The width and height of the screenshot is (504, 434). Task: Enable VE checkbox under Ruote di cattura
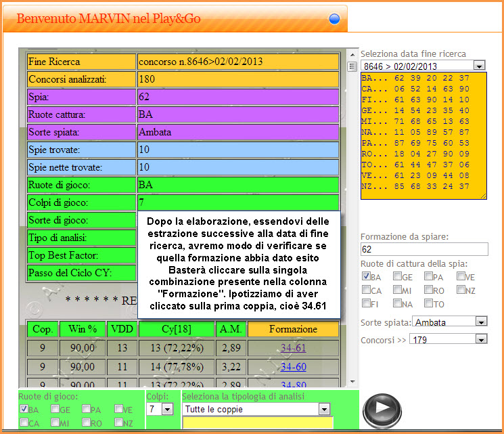[x=461, y=276]
